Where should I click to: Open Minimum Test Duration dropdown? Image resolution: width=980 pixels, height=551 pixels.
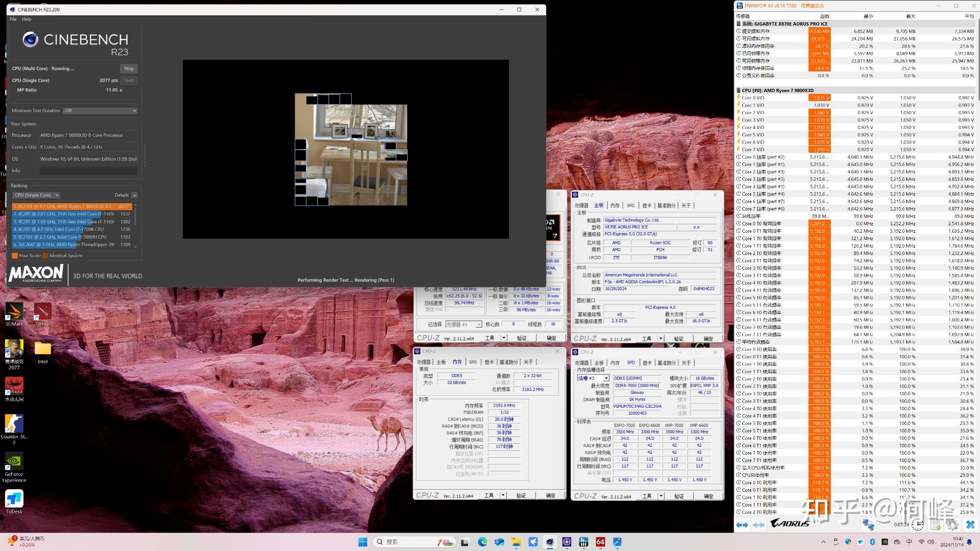pyautogui.click(x=100, y=111)
